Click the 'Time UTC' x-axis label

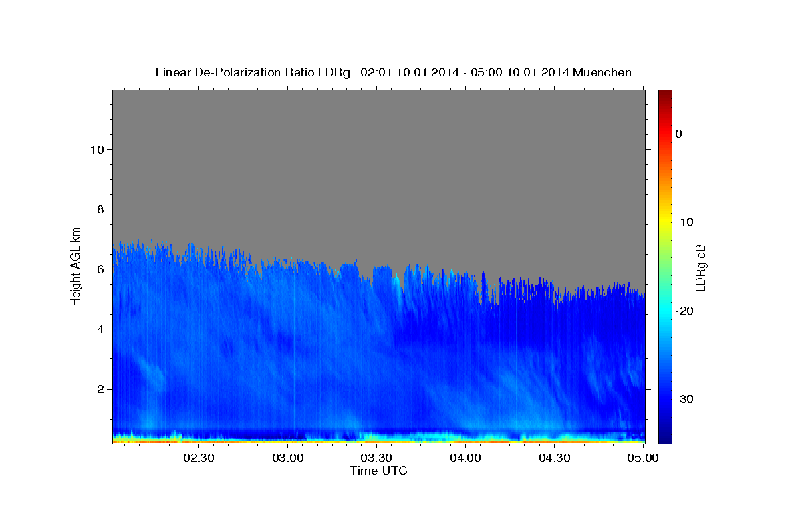coord(378,471)
